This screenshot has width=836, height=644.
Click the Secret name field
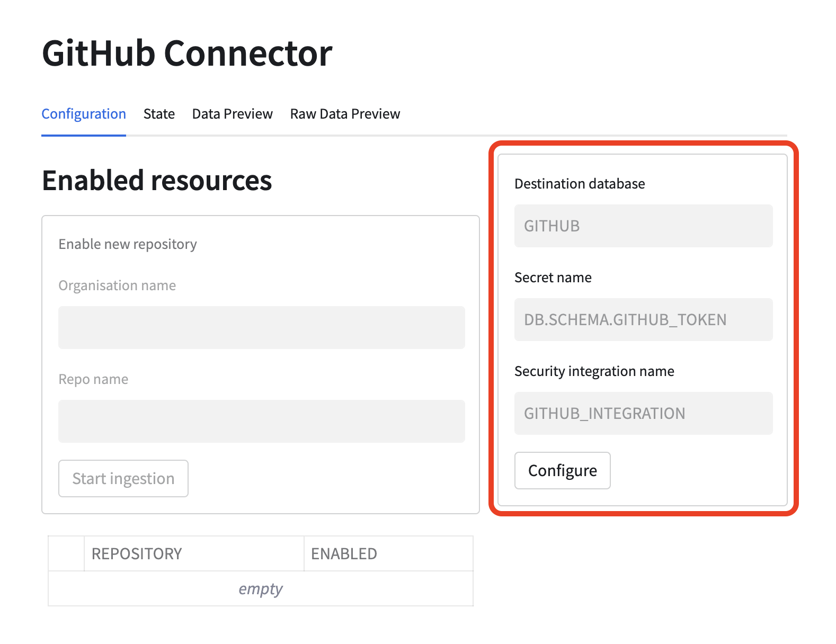644,319
